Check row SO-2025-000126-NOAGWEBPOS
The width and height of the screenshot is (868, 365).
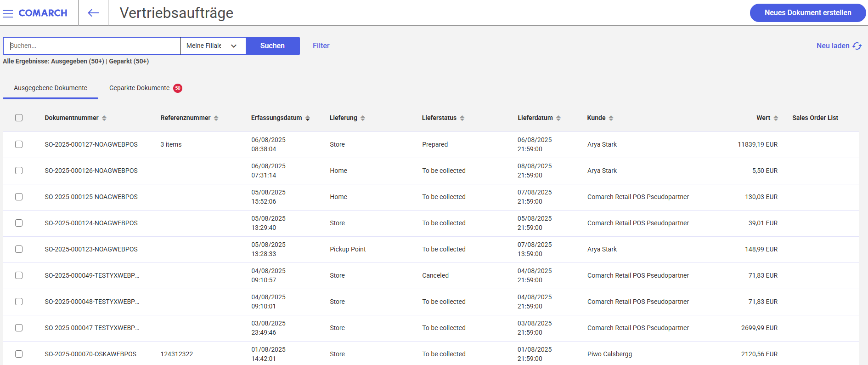click(x=19, y=171)
